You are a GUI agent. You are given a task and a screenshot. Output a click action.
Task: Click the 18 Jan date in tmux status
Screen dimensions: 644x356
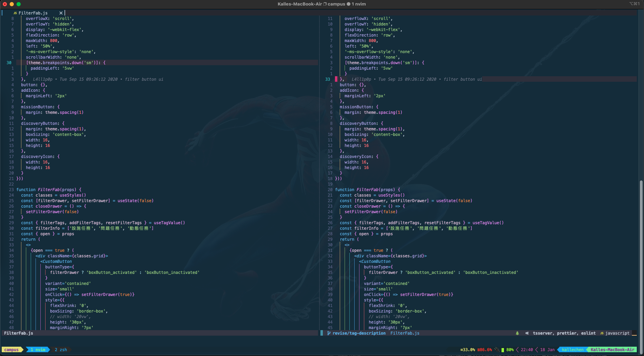(547, 350)
